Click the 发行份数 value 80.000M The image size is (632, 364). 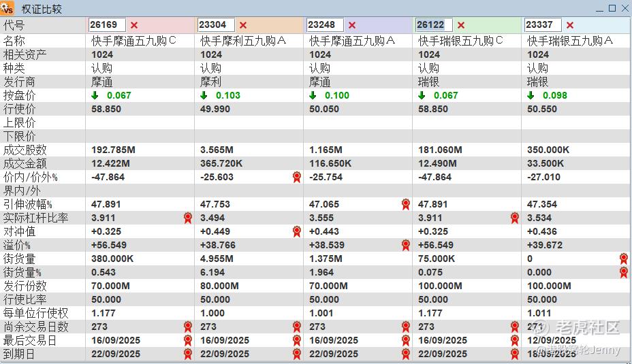click(x=219, y=286)
